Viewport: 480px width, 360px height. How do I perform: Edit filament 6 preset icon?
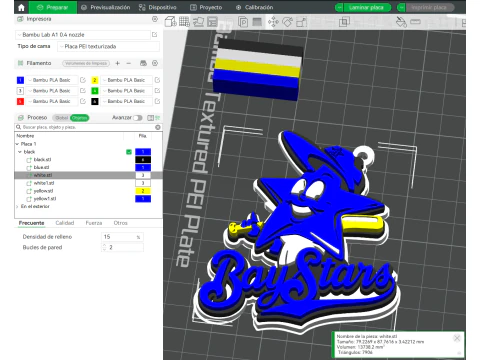157,101
